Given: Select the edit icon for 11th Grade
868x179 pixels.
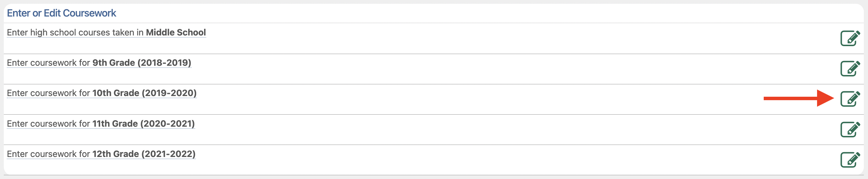Looking at the screenshot, I should point(850,129).
